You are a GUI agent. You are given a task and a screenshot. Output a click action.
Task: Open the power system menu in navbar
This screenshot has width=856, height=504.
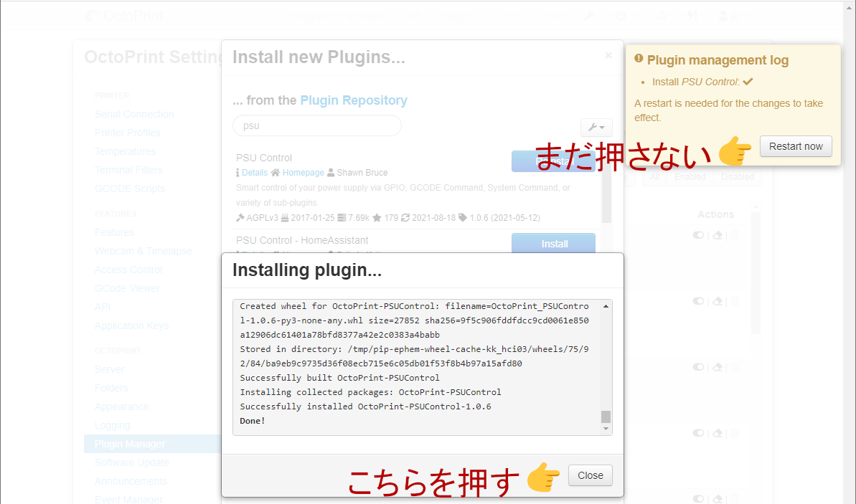coord(624,16)
